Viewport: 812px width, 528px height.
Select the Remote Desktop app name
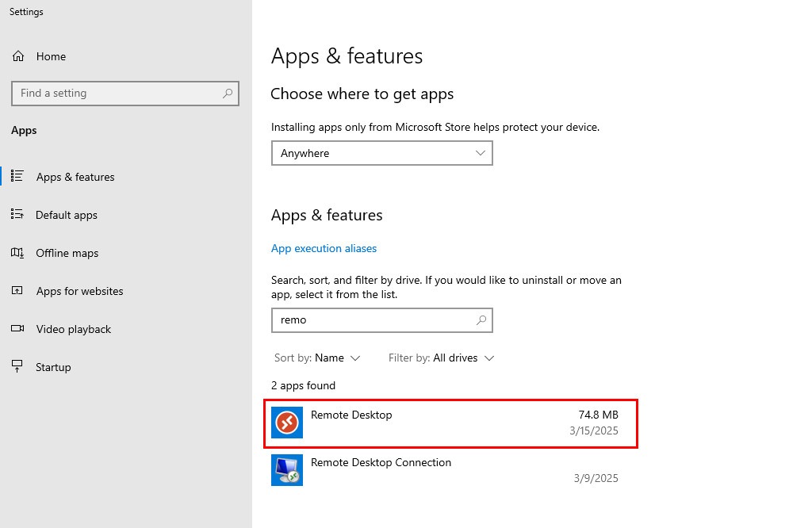(351, 415)
